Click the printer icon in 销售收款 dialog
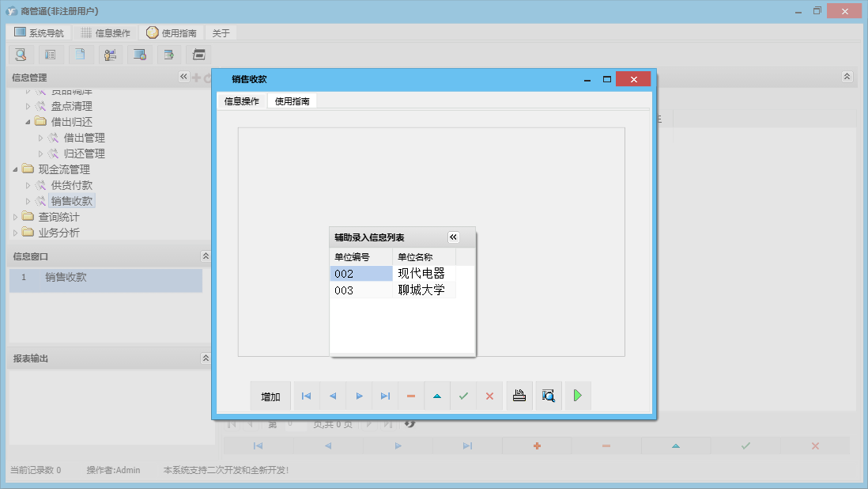This screenshot has height=489, width=868. [519, 396]
